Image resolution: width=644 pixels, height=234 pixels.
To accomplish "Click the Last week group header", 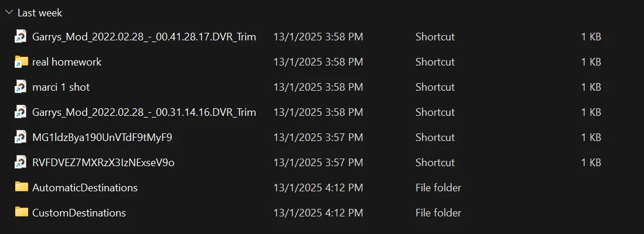I will click(40, 12).
